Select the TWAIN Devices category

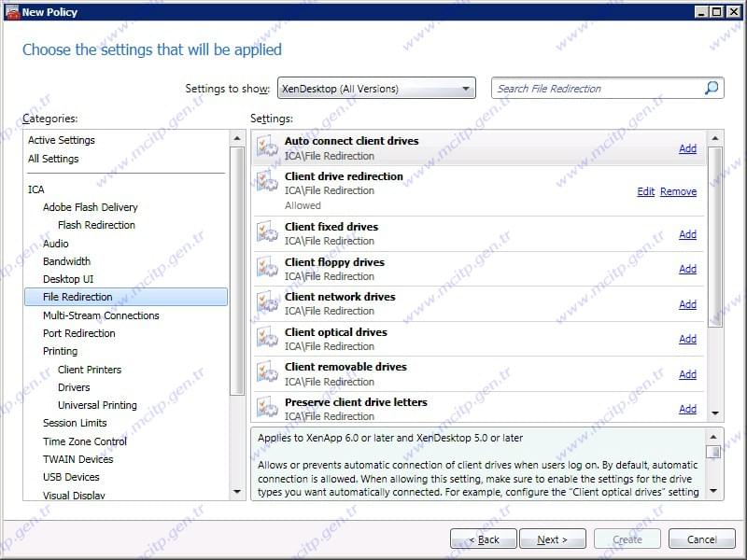click(78, 459)
